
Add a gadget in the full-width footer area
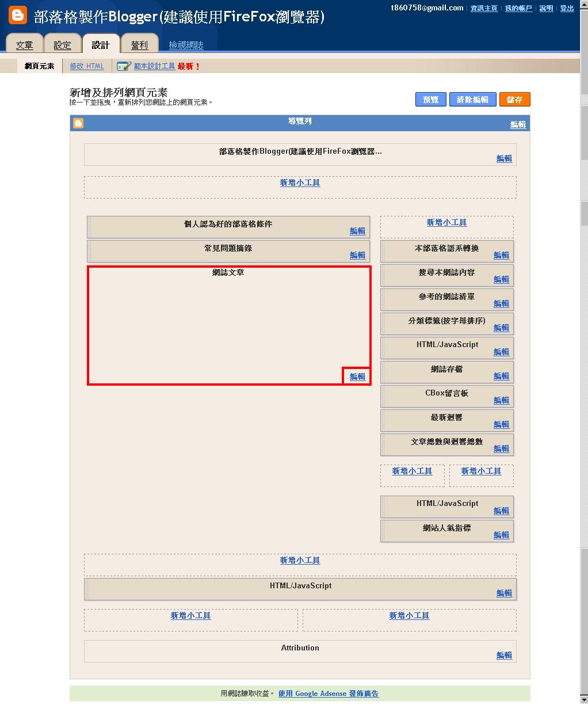click(x=300, y=560)
